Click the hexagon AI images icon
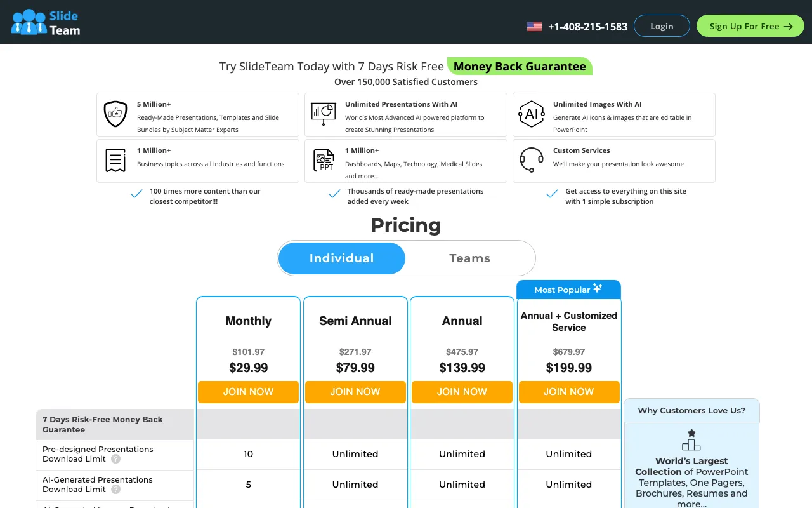This screenshot has width=812, height=508. (x=532, y=114)
